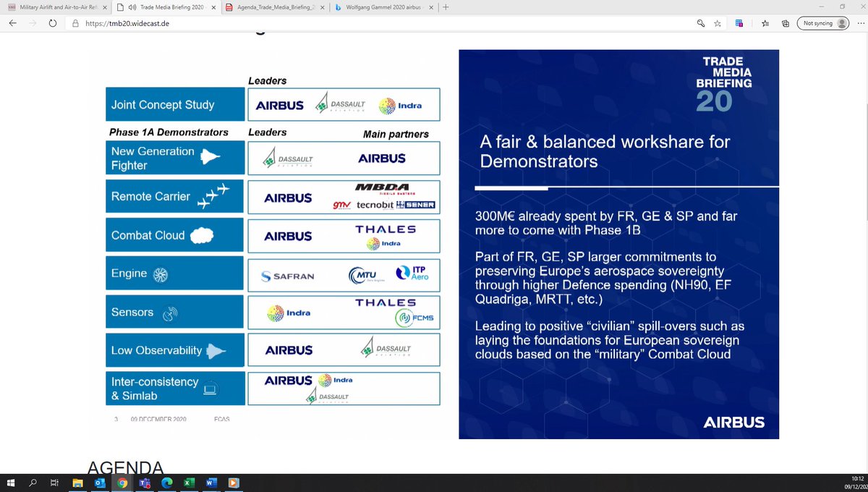Open the Not syncing profile button
Screen dimensions: 868x492
823,23
